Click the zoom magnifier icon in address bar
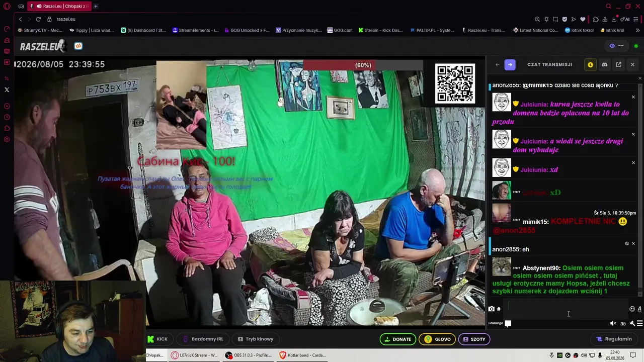Screen dimensions: 644x362 (537, 19)
